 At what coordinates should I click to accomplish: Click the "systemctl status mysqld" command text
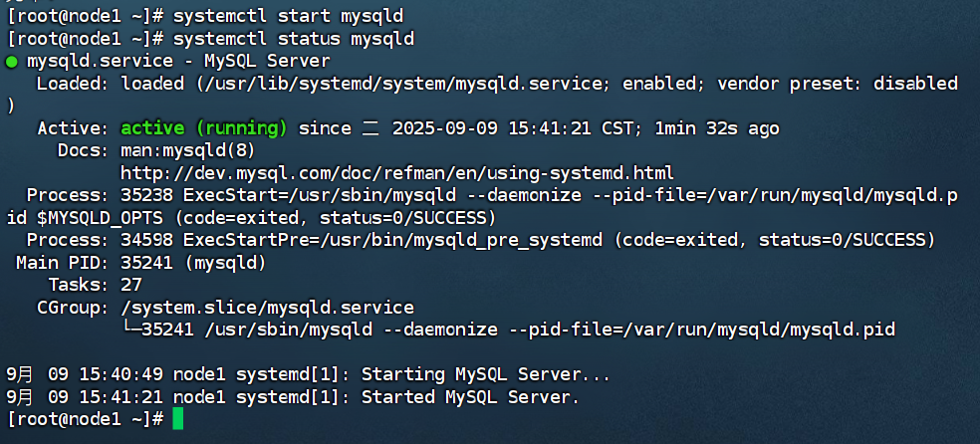pyautogui.click(x=294, y=39)
